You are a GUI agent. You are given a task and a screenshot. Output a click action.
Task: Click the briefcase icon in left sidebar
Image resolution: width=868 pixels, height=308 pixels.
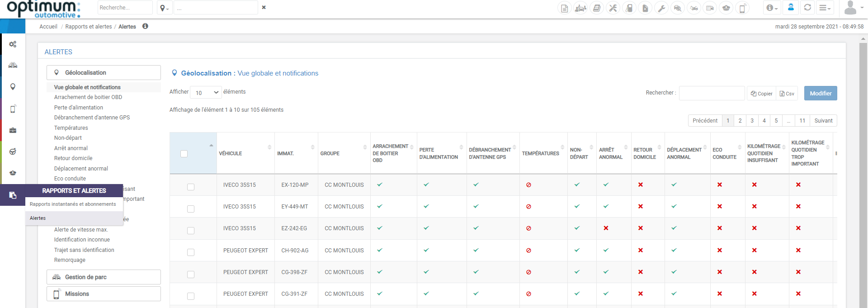13,130
